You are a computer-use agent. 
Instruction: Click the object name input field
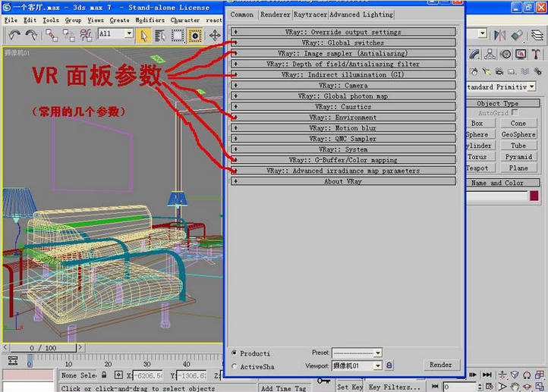click(496, 196)
